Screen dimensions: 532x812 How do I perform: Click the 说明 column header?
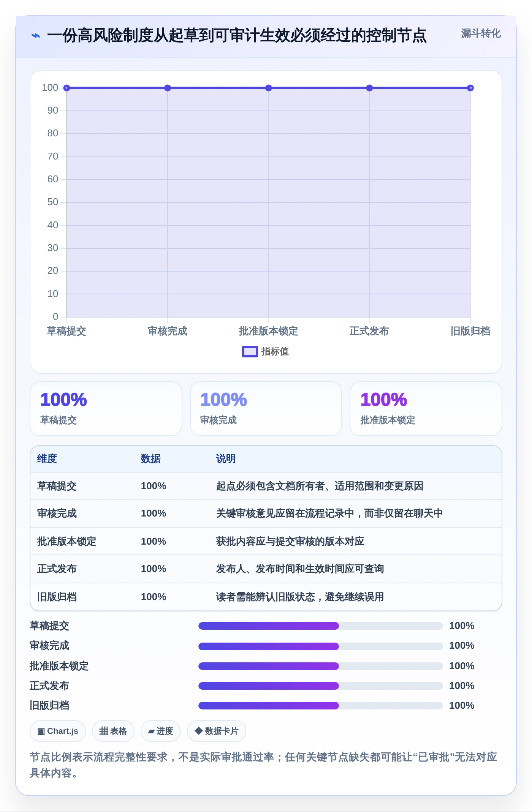226,459
